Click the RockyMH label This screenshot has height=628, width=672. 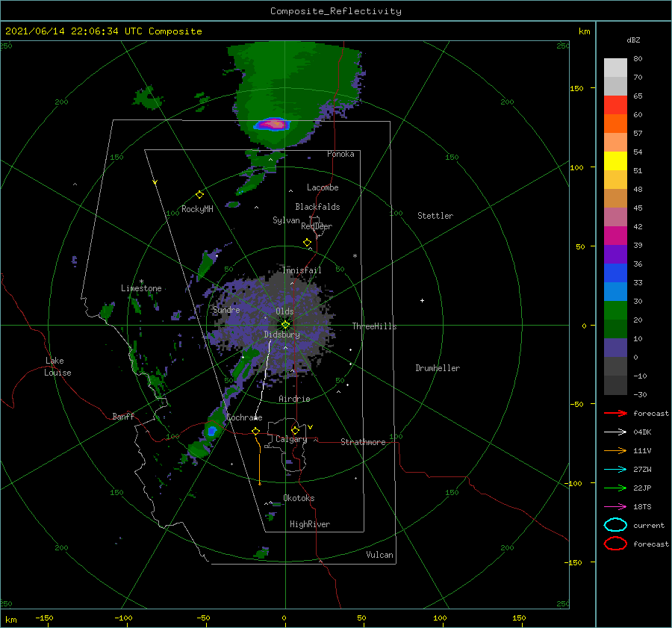[197, 209]
